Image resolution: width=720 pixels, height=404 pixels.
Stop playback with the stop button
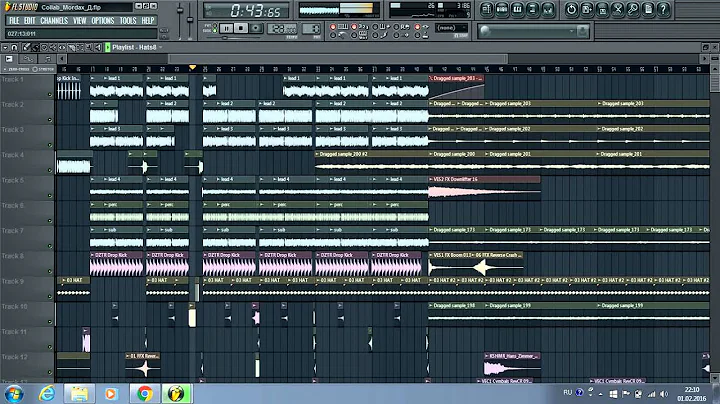click(x=241, y=28)
